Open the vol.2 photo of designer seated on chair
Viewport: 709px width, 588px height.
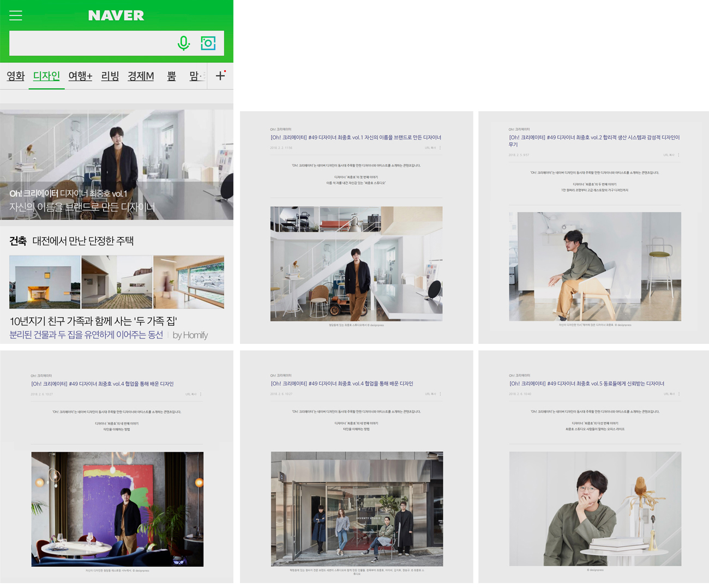pyautogui.click(x=595, y=266)
